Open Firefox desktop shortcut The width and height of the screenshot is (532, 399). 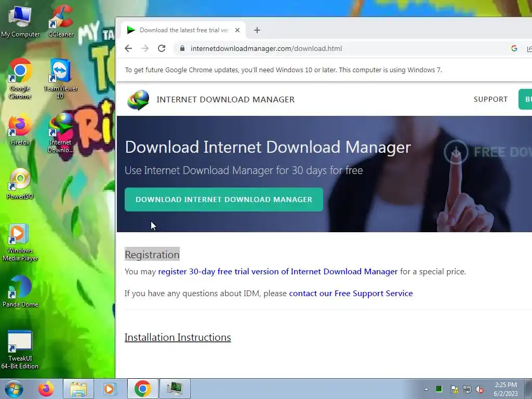(20, 129)
